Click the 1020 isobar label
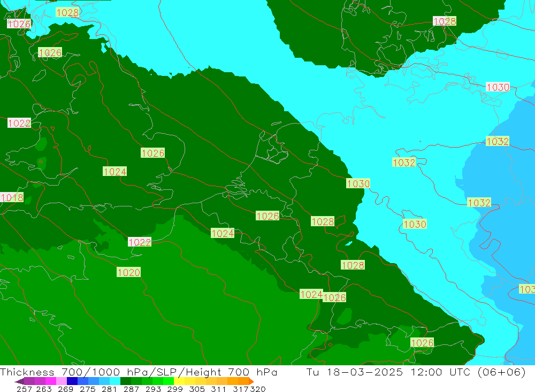The height and width of the screenshot is (392, 535). (128, 272)
